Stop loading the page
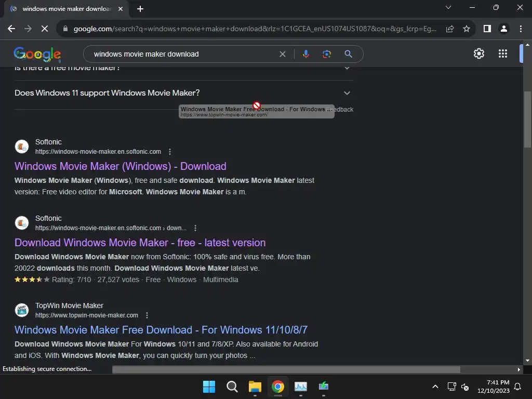The width and height of the screenshot is (532, 399). (45, 29)
